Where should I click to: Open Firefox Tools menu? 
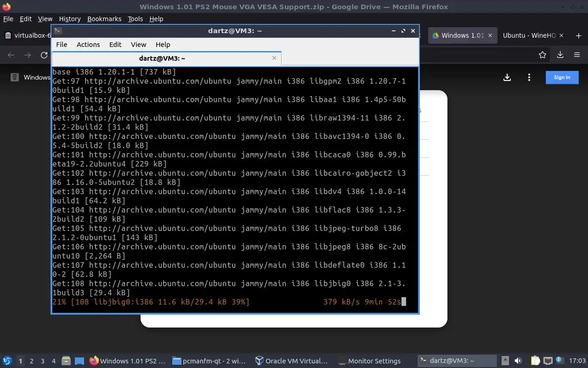136,19
